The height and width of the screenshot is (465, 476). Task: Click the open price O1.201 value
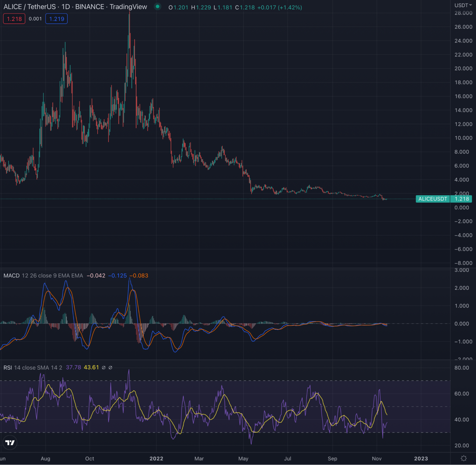179,8
